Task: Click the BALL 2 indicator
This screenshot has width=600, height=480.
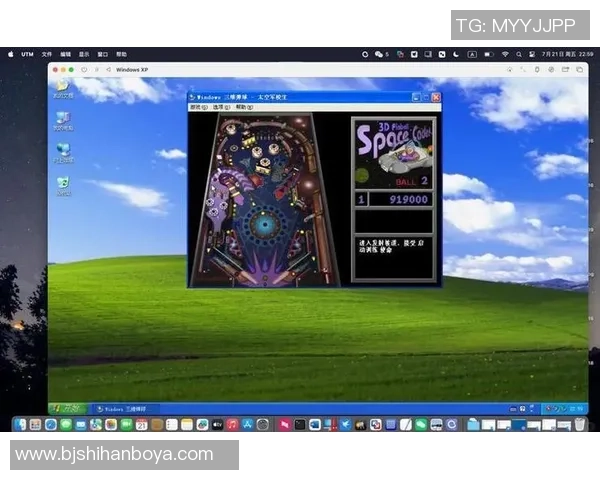Action: click(x=411, y=181)
